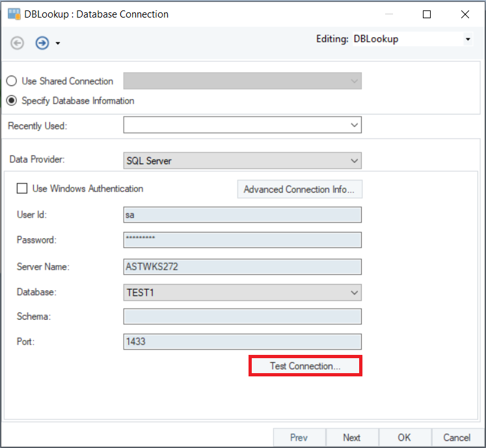Open the Recently Used dropdown
Image resolution: width=486 pixels, height=448 pixels.
(x=354, y=125)
